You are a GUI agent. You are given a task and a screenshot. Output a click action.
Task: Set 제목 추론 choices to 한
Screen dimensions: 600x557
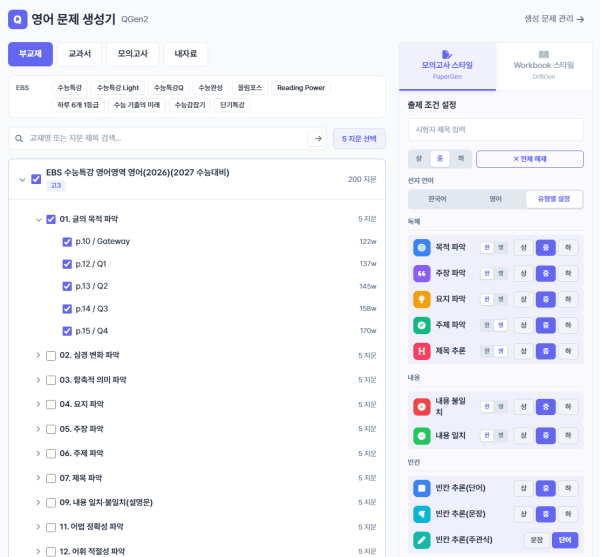tap(487, 351)
